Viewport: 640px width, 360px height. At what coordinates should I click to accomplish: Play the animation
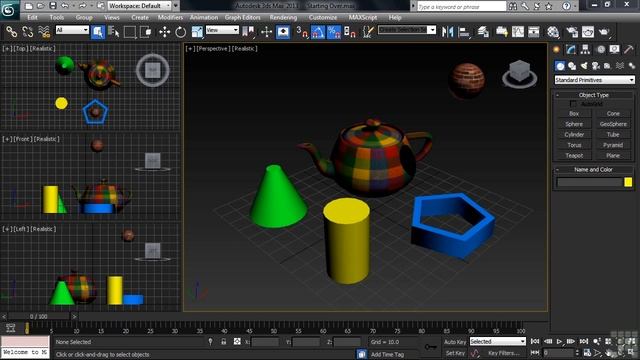(x=559, y=341)
